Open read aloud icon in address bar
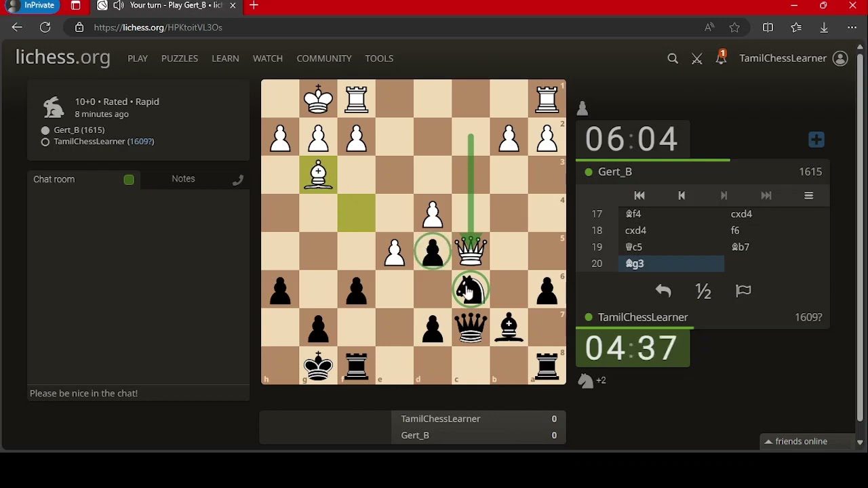868x488 pixels. pos(709,28)
